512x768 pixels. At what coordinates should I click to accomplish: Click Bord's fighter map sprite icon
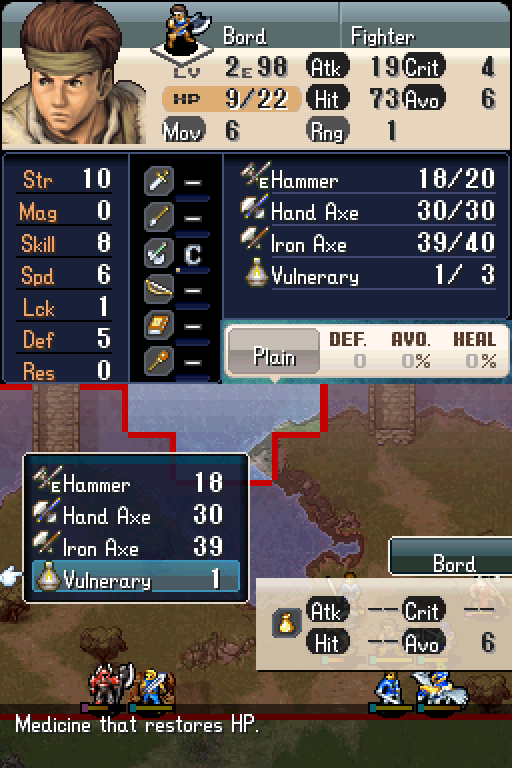click(x=184, y=29)
